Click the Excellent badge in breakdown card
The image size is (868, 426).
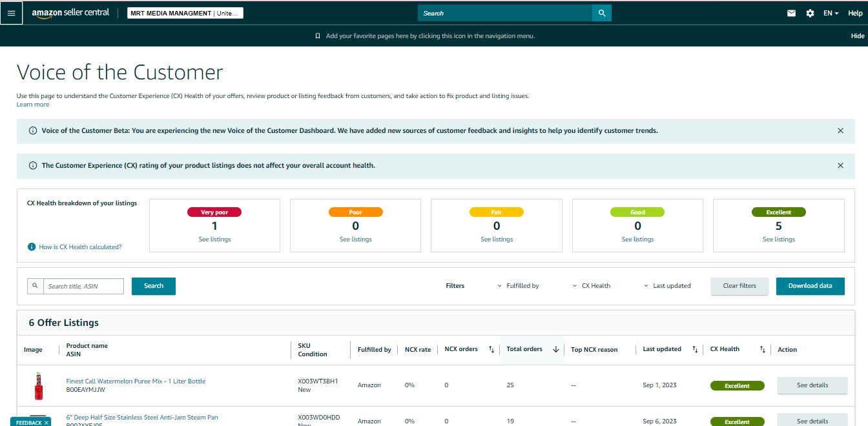[779, 212]
